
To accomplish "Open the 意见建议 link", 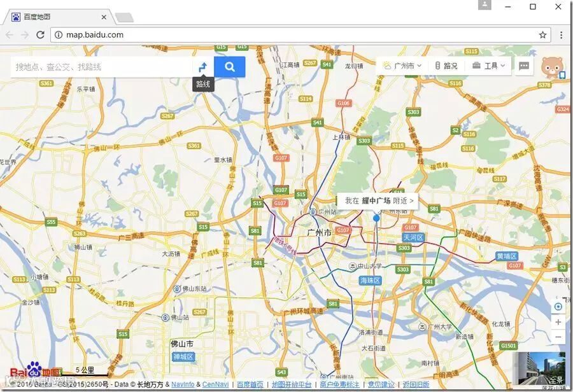I will 381,384.
